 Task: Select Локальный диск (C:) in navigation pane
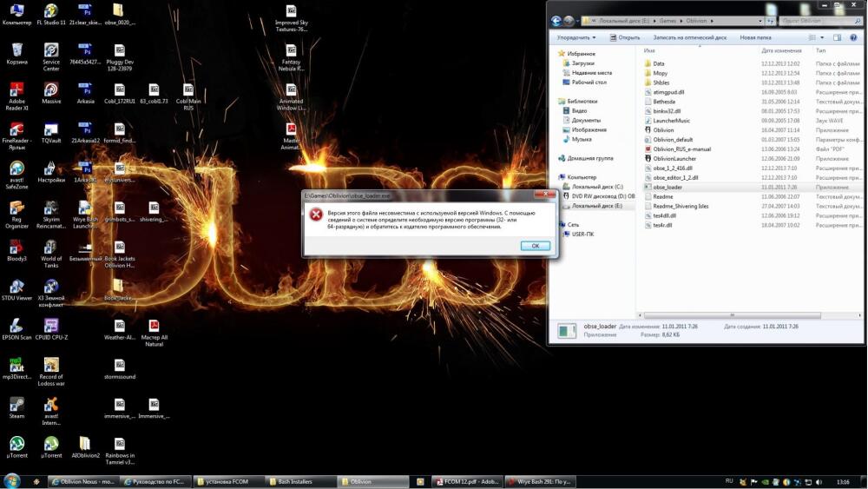597,187
